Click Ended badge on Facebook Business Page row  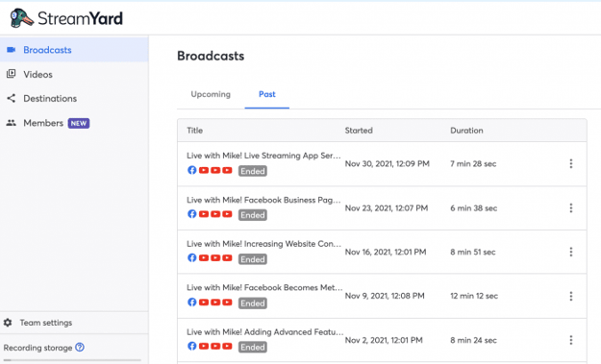[x=253, y=215]
